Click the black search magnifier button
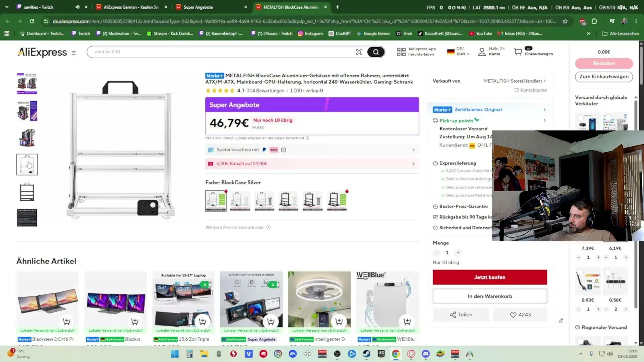The height and width of the screenshot is (362, 644). (376, 52)
